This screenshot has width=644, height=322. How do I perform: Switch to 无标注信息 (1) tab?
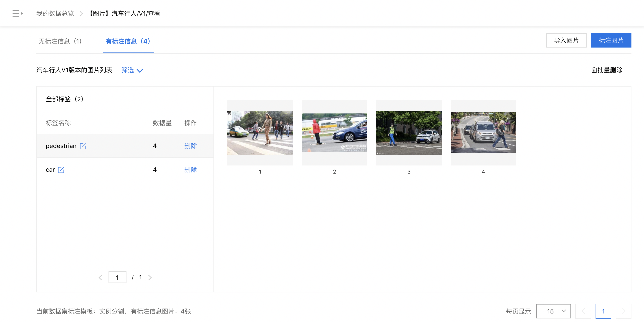60,41
